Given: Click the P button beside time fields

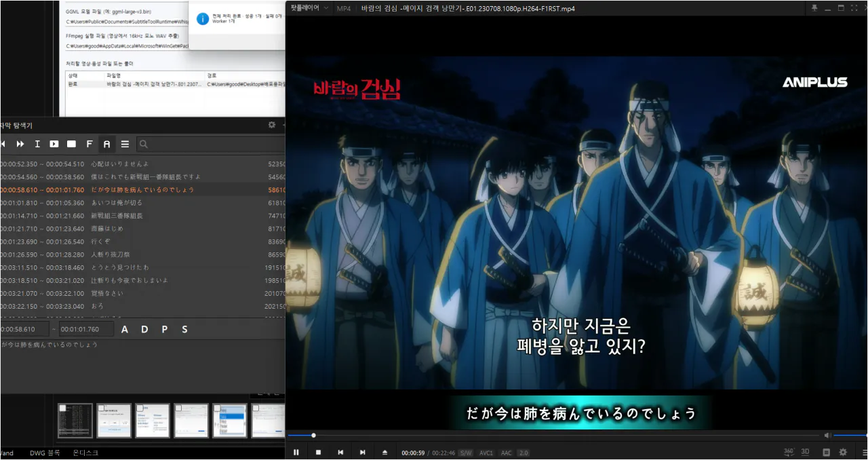Looking at the screenshot, I should (164, 330).
